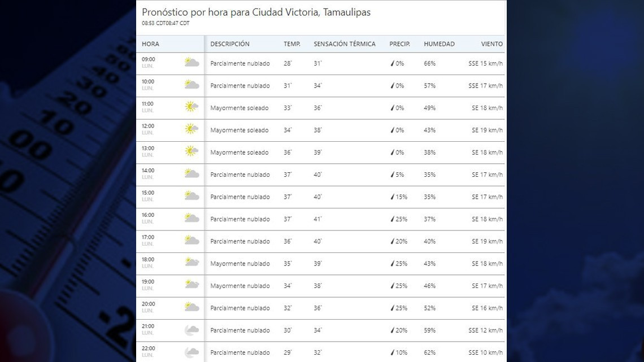
Task: Click the forecast title for Ciudad Victoria, Tamaulipas
Action: coord(256,12)
